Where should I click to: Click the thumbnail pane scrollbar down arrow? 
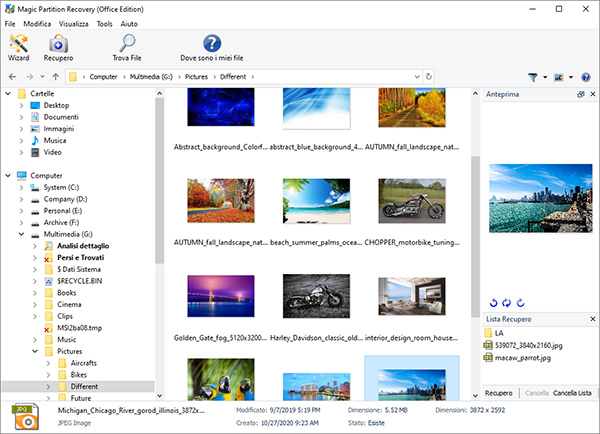click(475, 396)
